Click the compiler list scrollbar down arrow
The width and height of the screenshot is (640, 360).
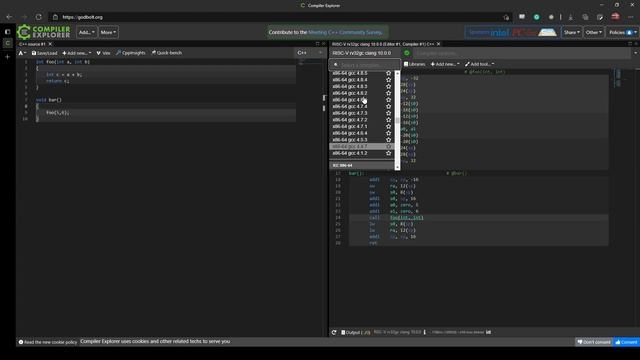pyautogui.click(x=397, y=167)
